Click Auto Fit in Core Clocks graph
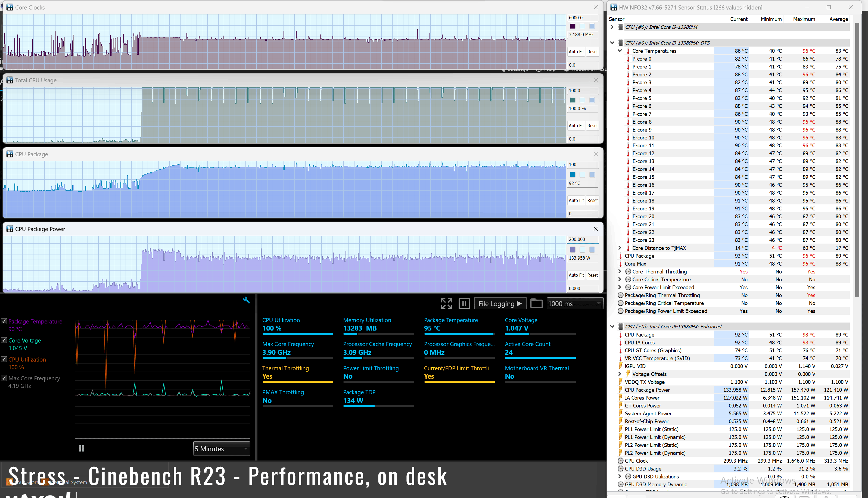This screenshot has height=498, width=868. [x=576, y=52]
